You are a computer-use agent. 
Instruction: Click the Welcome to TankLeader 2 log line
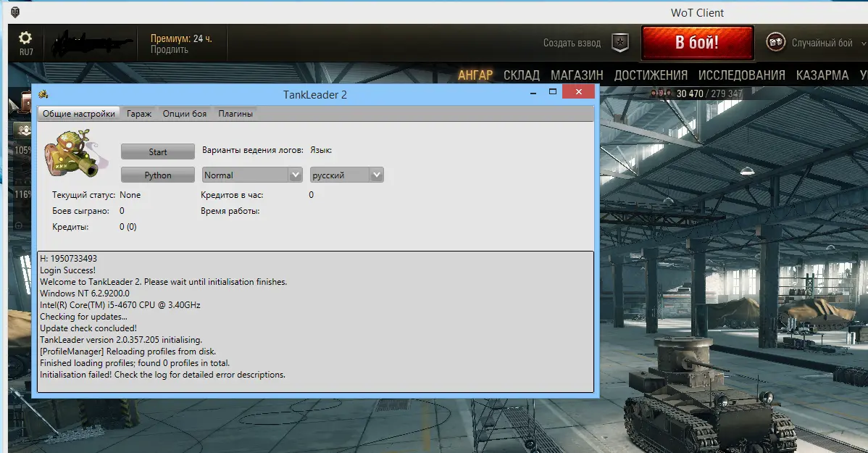pos(163,282)
